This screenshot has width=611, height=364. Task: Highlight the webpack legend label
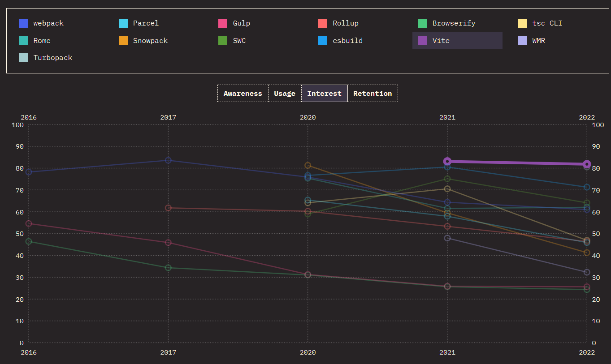(x=48, y=23)
